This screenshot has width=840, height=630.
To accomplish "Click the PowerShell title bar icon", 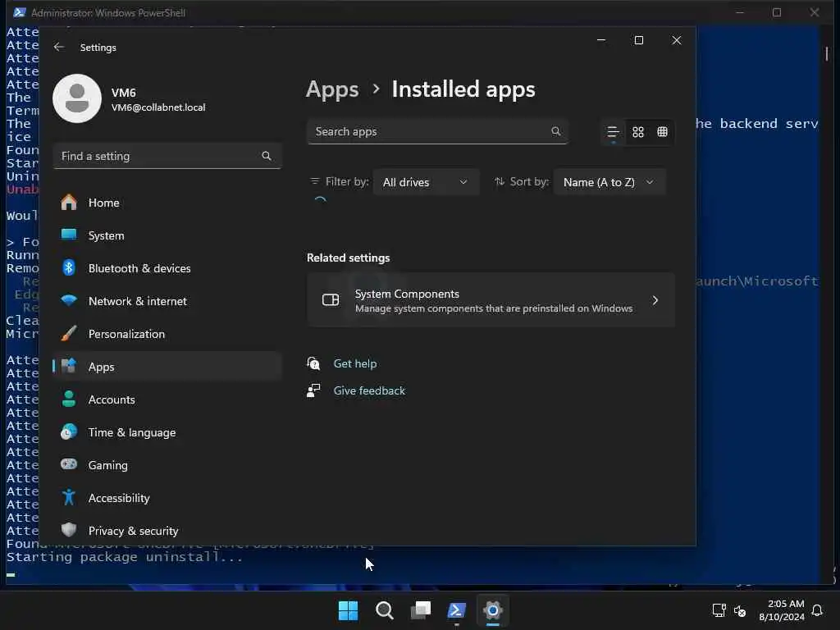I will [20, 12].
